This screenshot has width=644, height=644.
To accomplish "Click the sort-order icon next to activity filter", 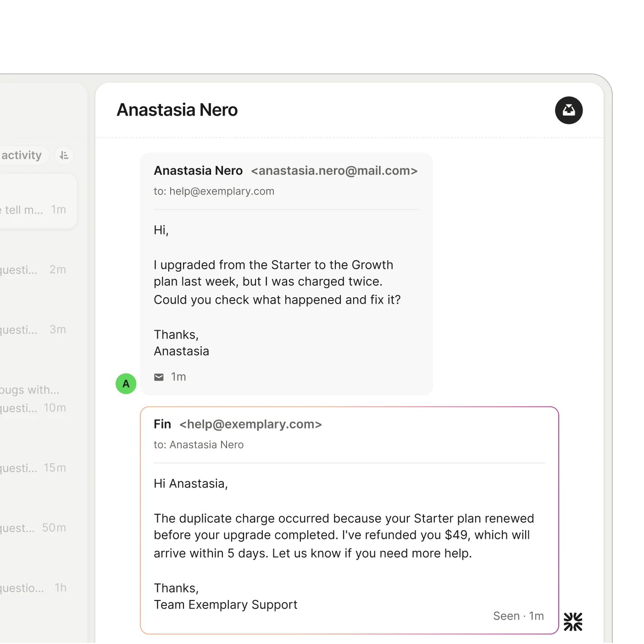I will pos(64,155).
